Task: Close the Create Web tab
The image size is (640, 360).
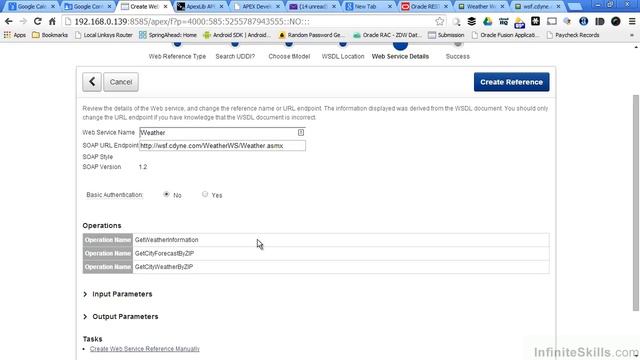Action: [165, 7]
